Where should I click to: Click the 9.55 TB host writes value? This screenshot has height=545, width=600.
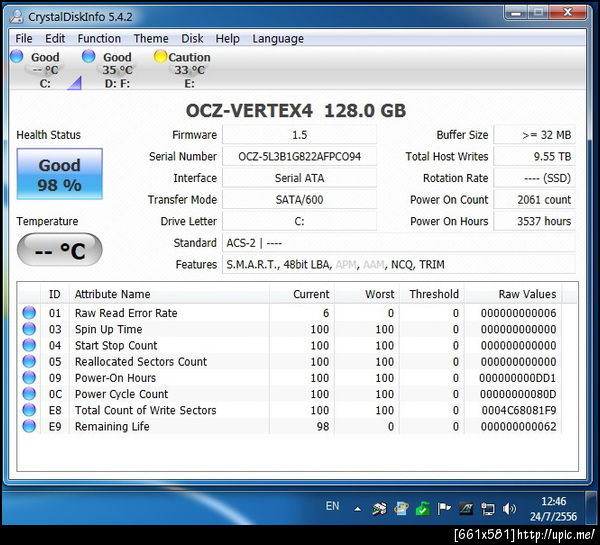pos(535,157)
